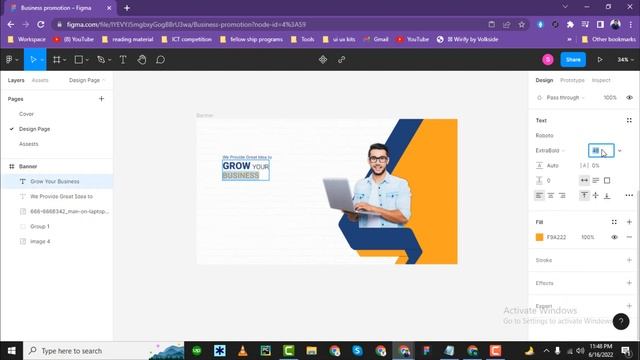Set vertical align bottom
Image resolution: width=640 pixels, height=360 pixels.
coord(607,196)
